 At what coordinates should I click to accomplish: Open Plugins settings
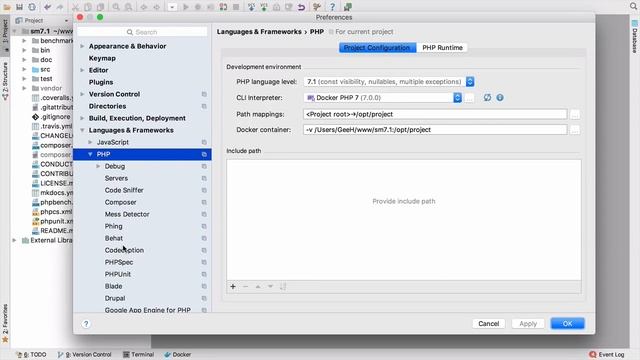tap(101, 82)
